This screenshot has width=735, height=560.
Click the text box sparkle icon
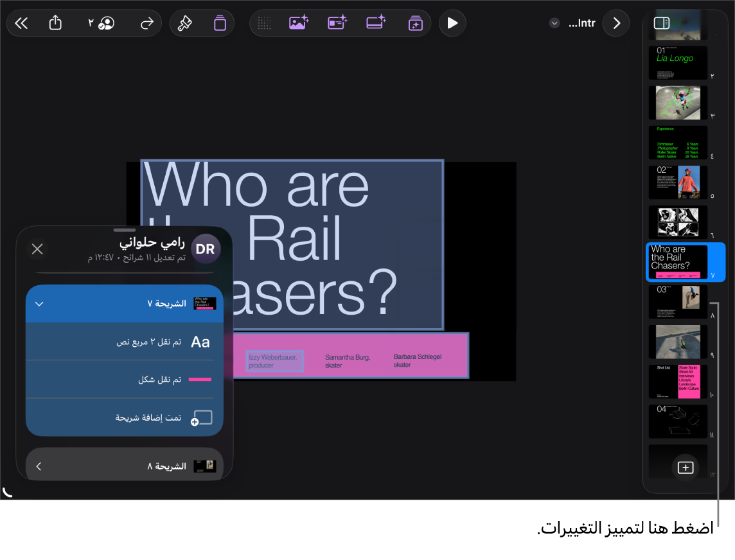tap(376, 22)
